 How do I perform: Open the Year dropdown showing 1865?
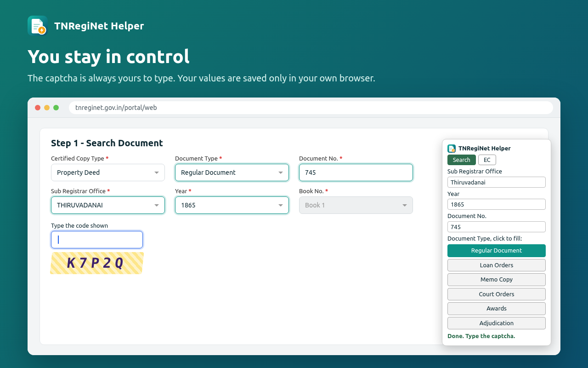click(232, 205)
